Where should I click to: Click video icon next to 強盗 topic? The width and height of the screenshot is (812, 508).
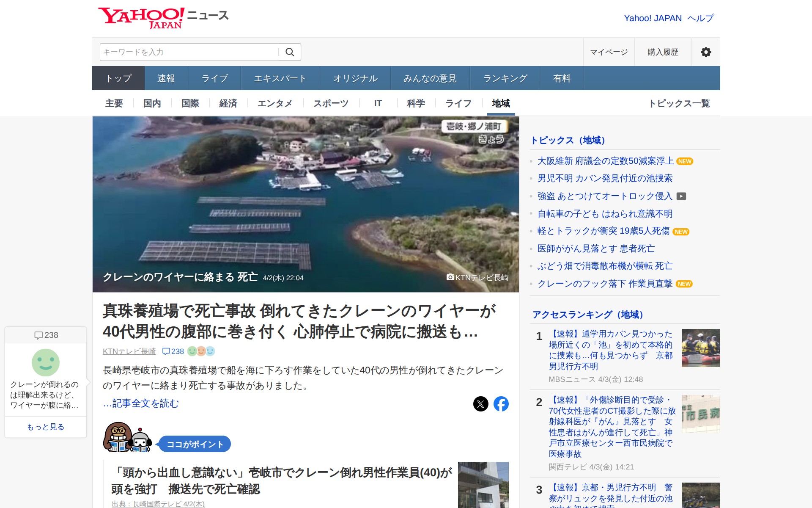point(681,196)
